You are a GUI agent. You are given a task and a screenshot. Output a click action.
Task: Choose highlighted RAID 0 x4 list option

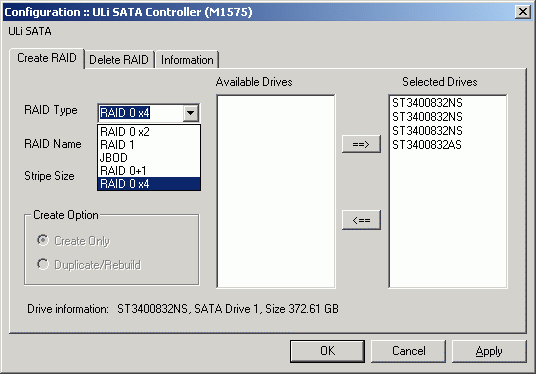pyautogui.click(x=149, y=184)
